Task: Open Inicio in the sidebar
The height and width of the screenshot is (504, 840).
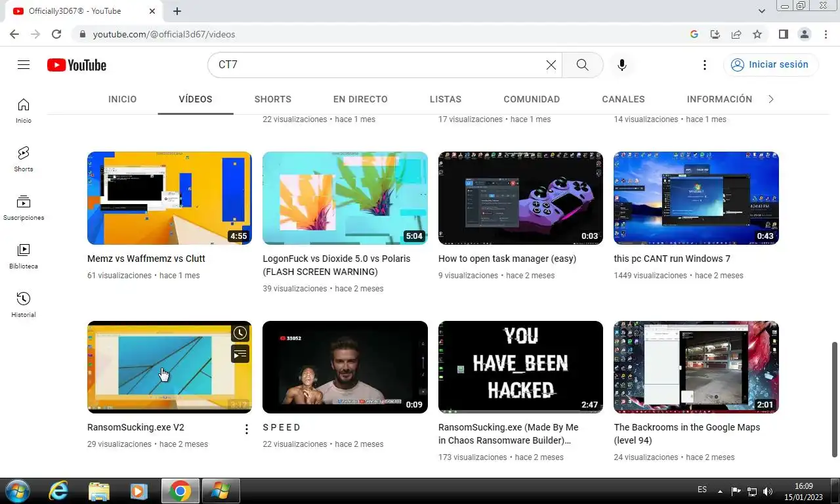Action: pos(24,110)
